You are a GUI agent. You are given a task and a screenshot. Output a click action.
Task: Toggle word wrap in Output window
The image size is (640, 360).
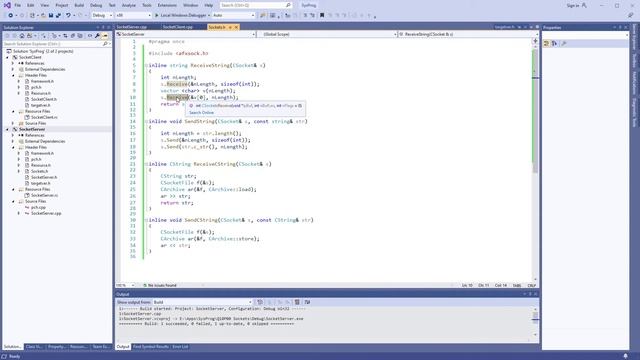[307, 302]
